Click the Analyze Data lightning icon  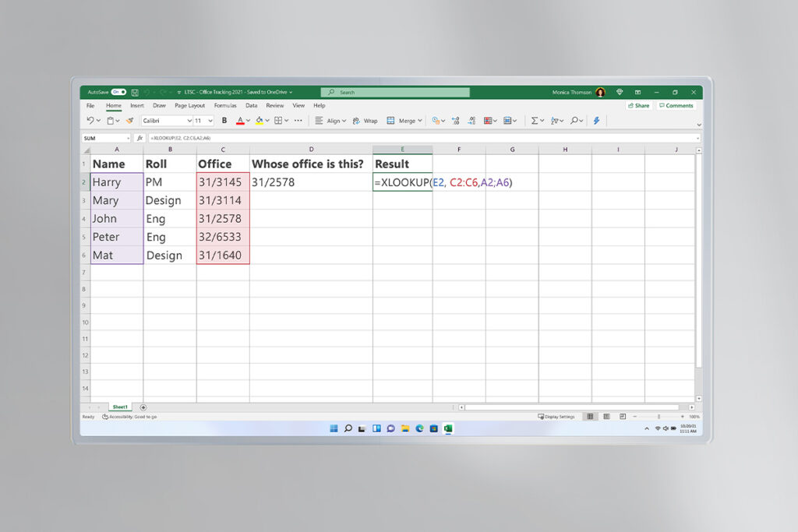(597, 120)
